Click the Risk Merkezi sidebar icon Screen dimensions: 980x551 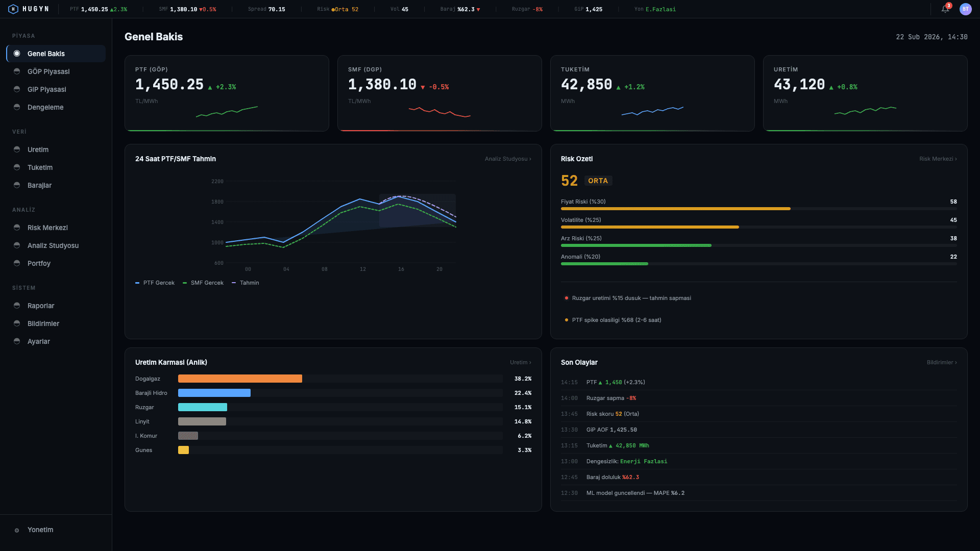click(x=17, y=228)
